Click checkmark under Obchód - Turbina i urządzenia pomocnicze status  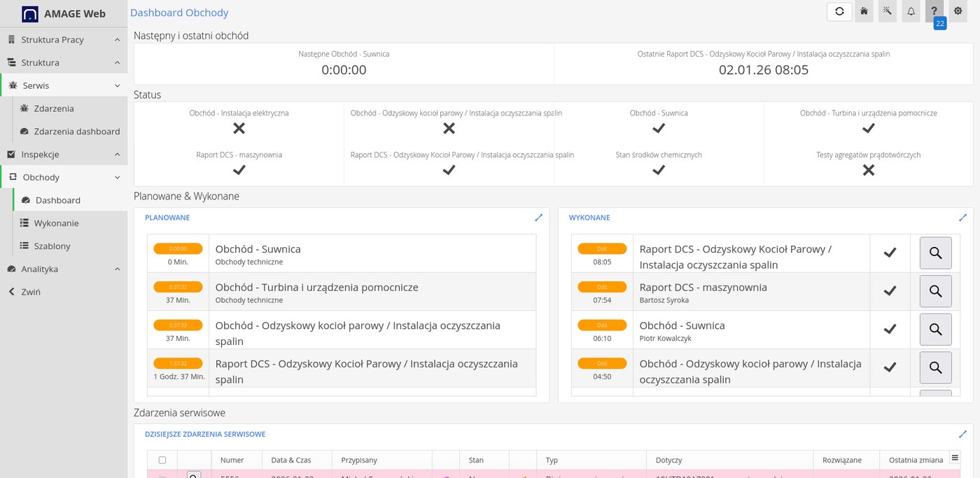click(x=869, y=128)
